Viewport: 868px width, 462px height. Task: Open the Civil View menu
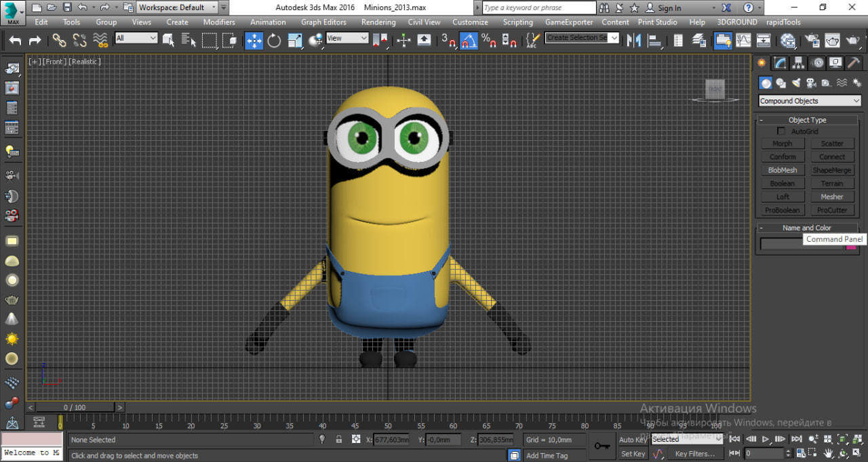(x=424, y=22)
